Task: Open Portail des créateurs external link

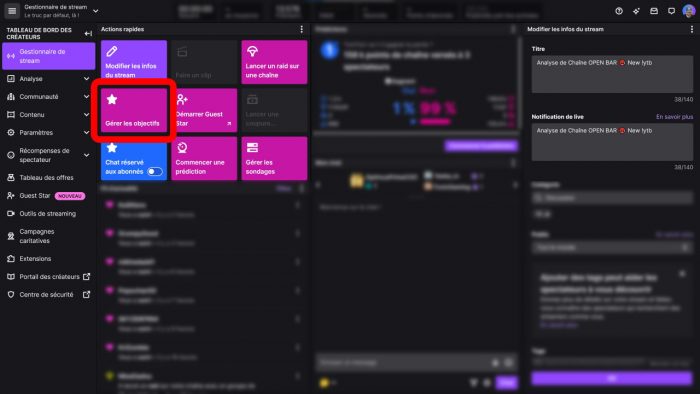Action: (49, 277)
